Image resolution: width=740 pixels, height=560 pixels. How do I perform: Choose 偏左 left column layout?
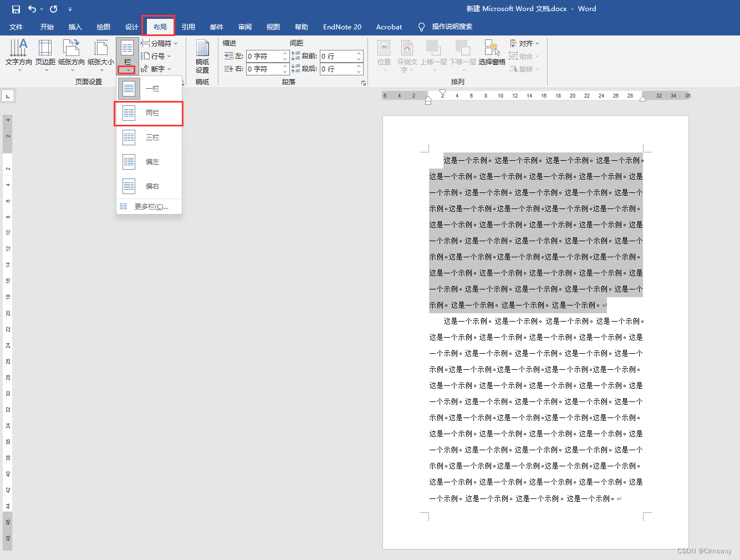click(149, 162)
